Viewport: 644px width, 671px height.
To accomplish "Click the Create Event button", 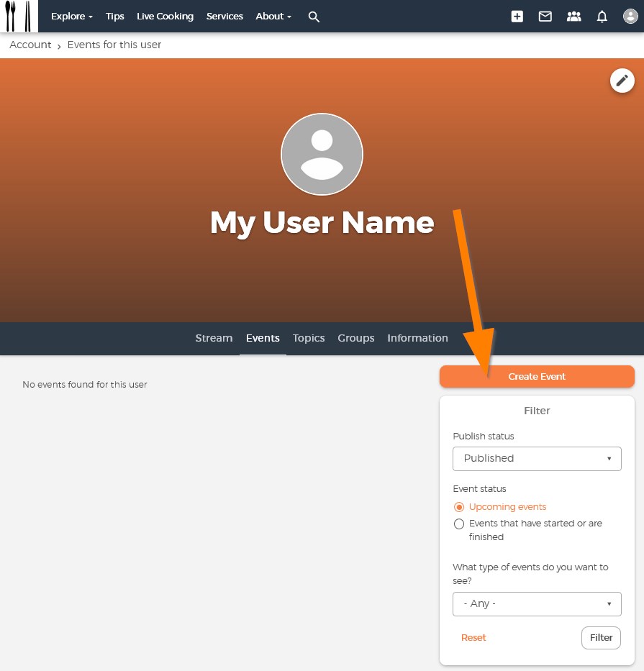I will click(537, 377).
